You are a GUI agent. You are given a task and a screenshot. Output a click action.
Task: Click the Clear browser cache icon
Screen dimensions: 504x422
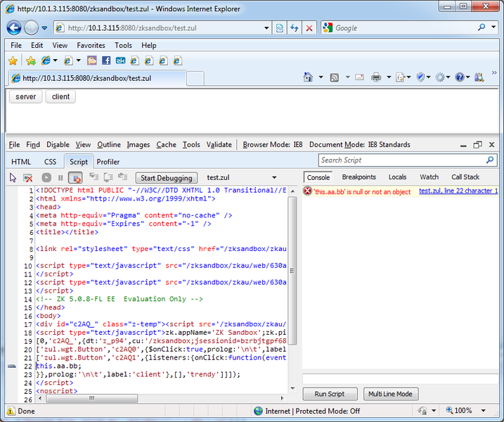[28, 177]
